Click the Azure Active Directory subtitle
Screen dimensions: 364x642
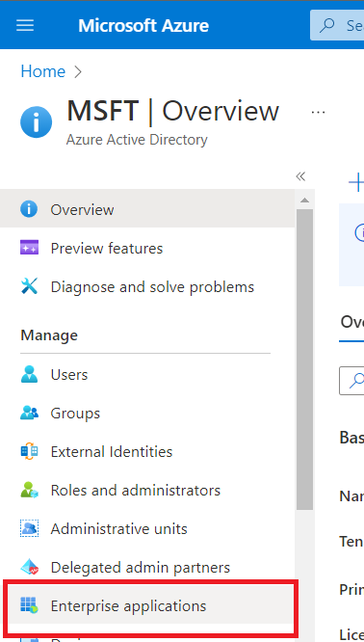pyautogui.click(x=137, y=140)
